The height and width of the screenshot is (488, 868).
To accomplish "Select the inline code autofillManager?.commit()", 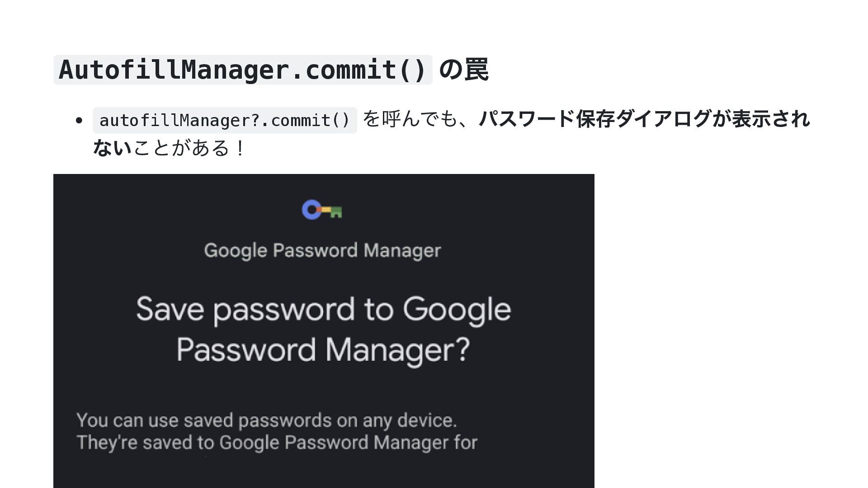I will coord(225,121).
